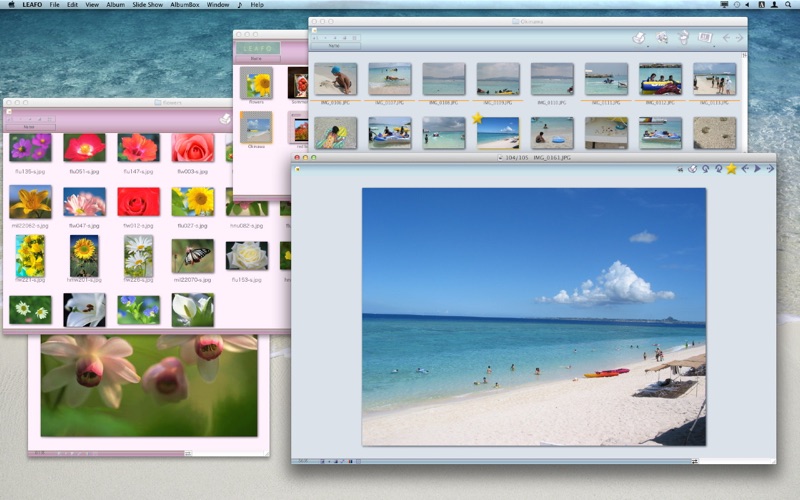This screenshot has height=500, width=800.
Task: Open the Slide Show menu
Action: click(x=147, y=5)
